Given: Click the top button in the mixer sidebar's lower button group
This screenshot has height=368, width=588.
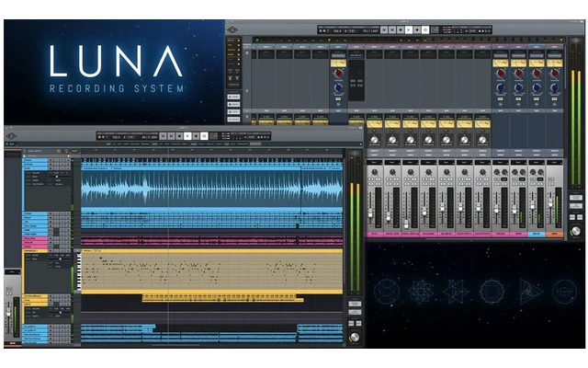Looking at the screenshot, I should tap(233, 97).
